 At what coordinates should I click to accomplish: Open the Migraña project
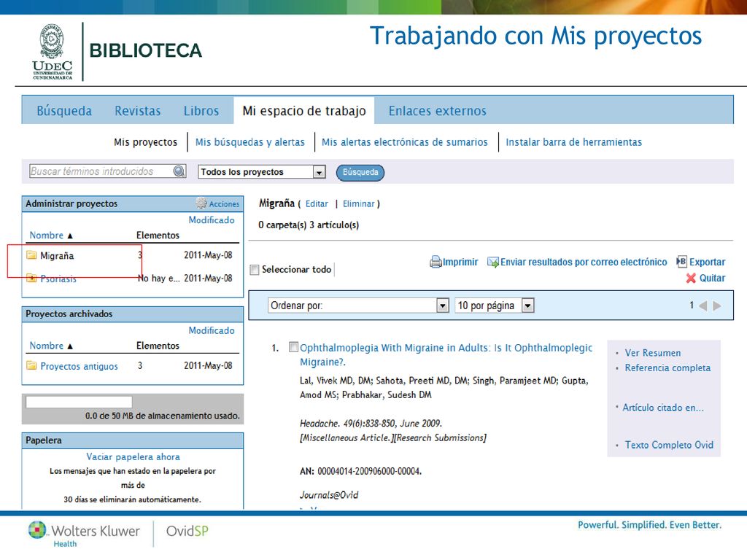(57, 256)
